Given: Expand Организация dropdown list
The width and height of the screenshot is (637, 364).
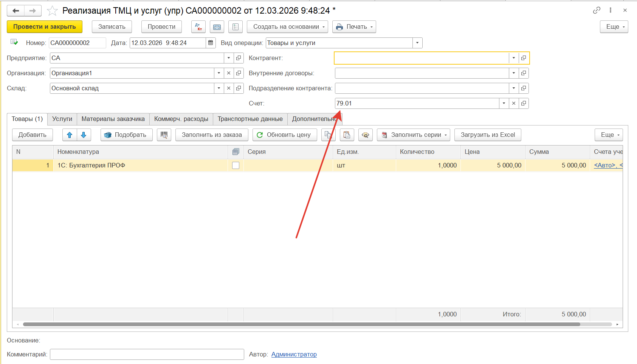Looking at the screenshot, I should coord(219,73).
